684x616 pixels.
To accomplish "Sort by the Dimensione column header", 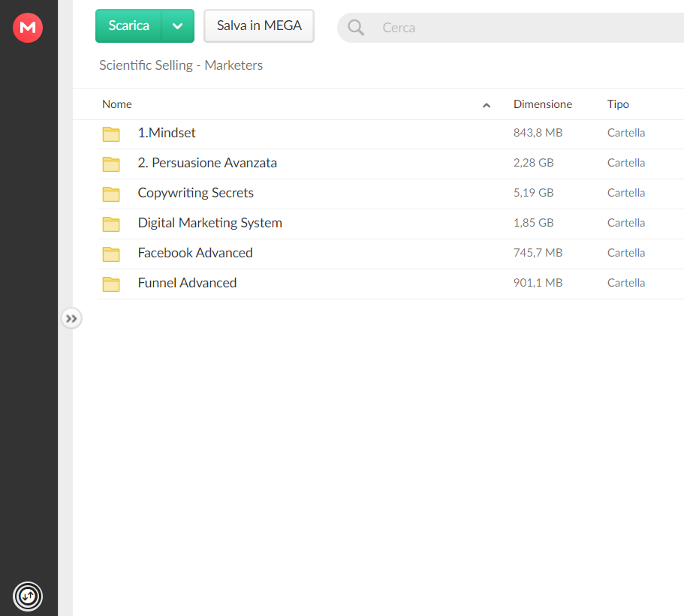I will (x=542, y=104).
